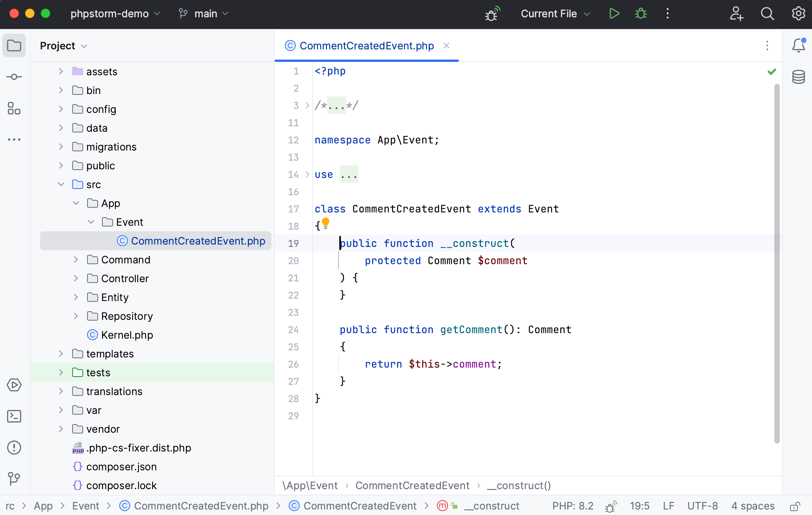Click __construct in navigation bar

(x=492, y=506)
